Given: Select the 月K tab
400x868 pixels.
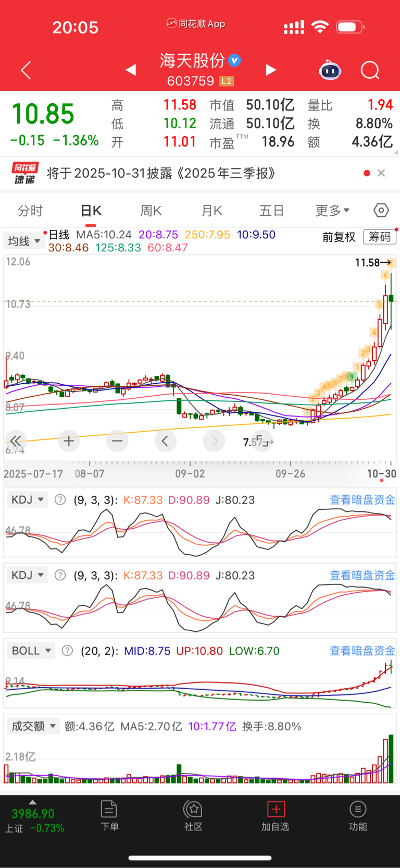Looking at the screenshot, I should (x=212, y=211).
